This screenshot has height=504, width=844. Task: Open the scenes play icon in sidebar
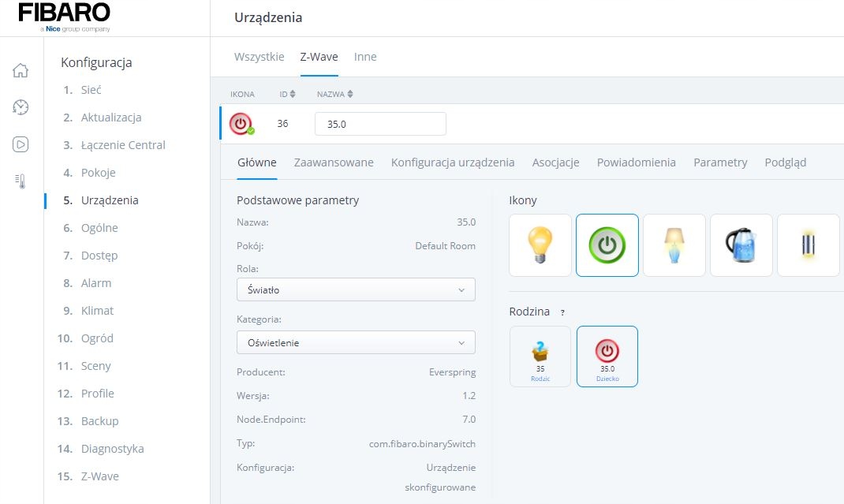click(21, 144)
